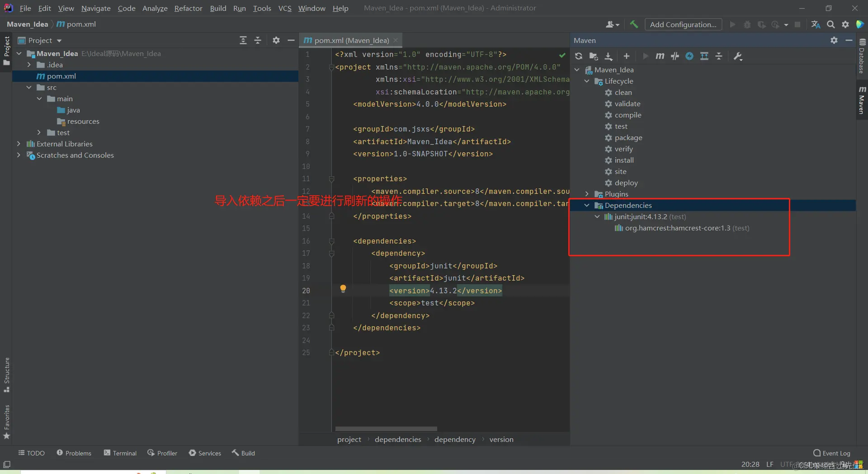Click the editor horizontal scrollbar
This screenshot has width=868, height=474.
click(x=386, y=429)
